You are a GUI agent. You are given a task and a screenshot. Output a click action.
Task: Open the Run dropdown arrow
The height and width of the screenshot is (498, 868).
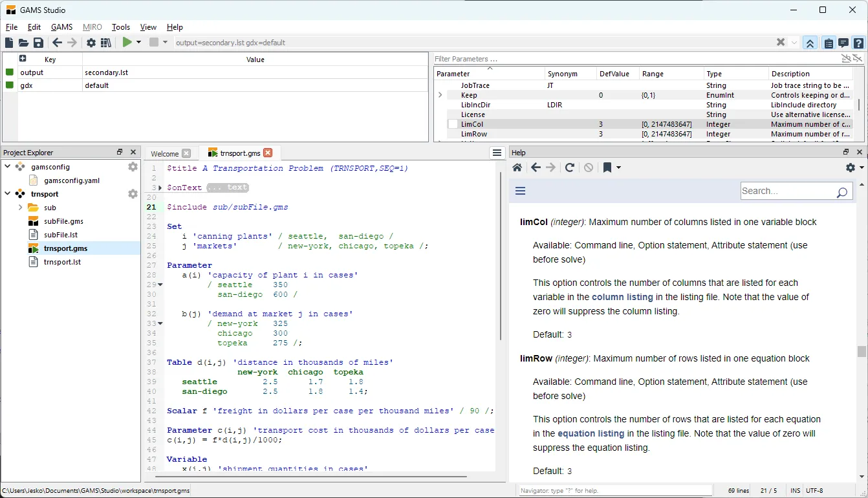click(x=138, y=43)
